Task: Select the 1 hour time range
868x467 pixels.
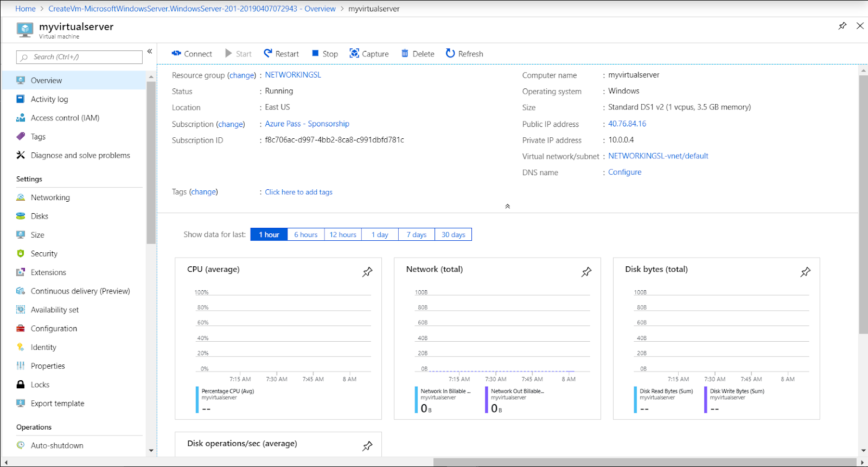Action: [269, 234]
